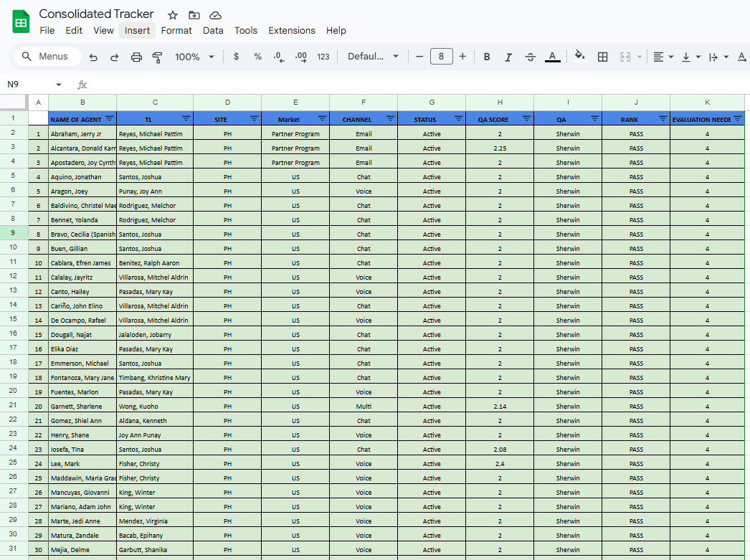Viewport: 750px width, 560px height.
Task: Click the merge cells icon
Action: coord(625,57)
